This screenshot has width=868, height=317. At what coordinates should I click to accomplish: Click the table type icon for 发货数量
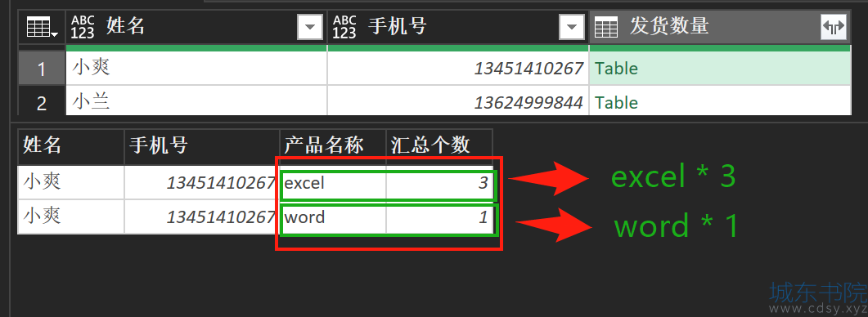(606, 27)
